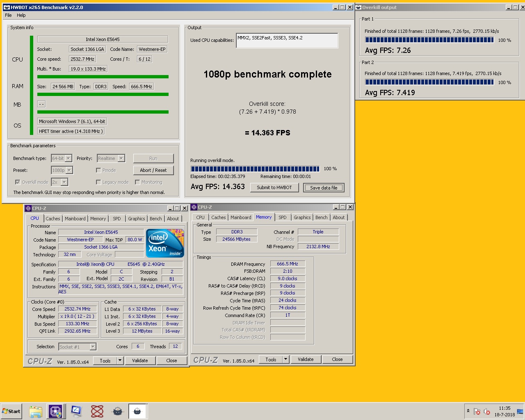Click the MB field showing dashes
Viewport: 525px width, 420px height.
pos(41,104)
